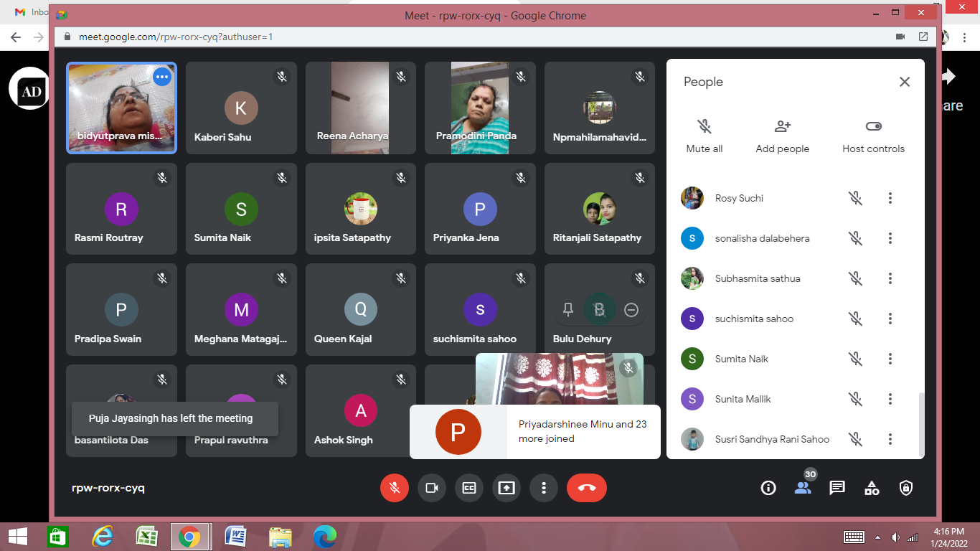The height and width of the screenshot is (551, 980).
Task: Mute Sunita Mallik's microphone
Action: pos(855,399)
